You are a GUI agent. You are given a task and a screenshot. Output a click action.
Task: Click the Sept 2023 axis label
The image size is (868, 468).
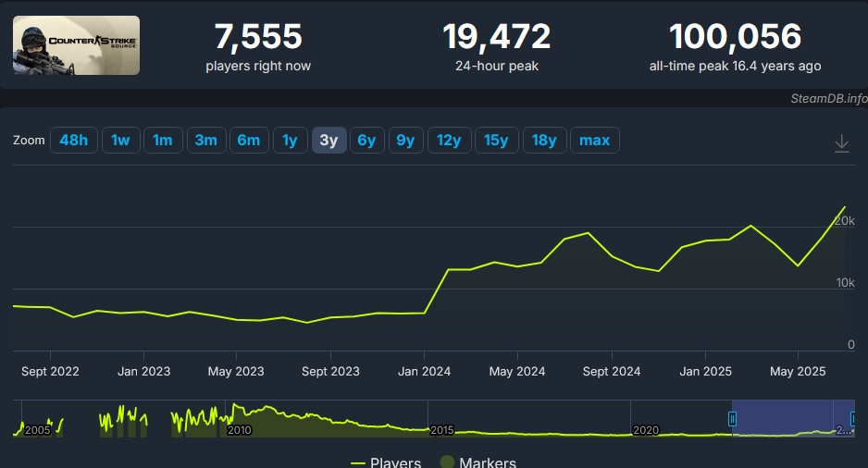(x=330, y=371)
